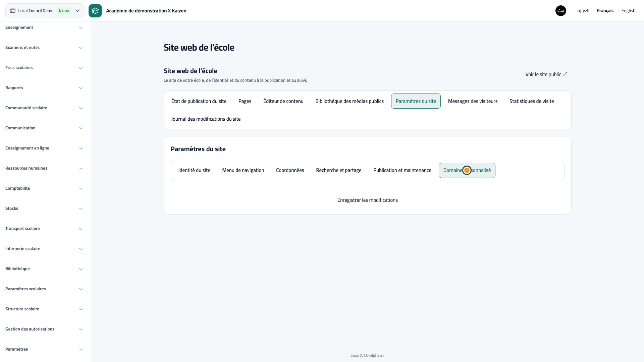Screen dimensions: 644x362
Task: Switch language to English
Action: 628,11
